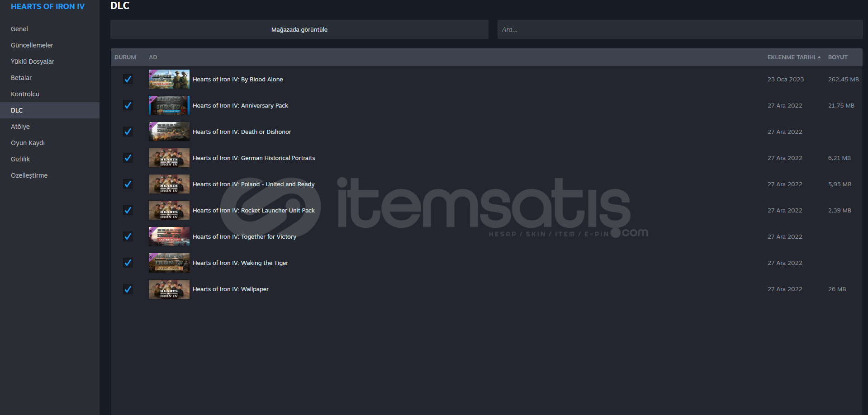Select the DLC tab in sidebar
868x415 pixels.
coord(50,110)
